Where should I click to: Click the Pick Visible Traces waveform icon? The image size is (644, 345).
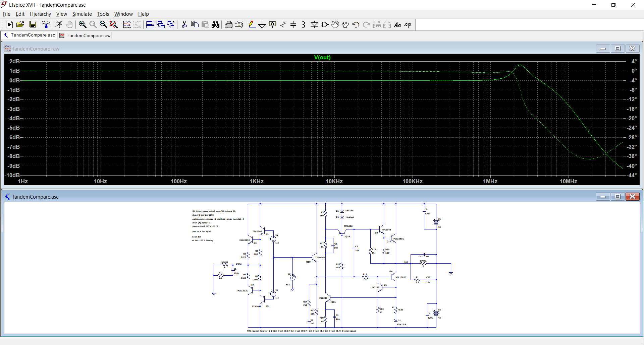pos(127,24)
